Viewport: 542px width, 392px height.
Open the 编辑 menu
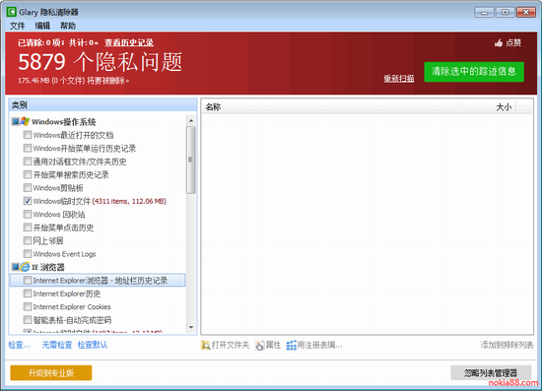point(42,26)
